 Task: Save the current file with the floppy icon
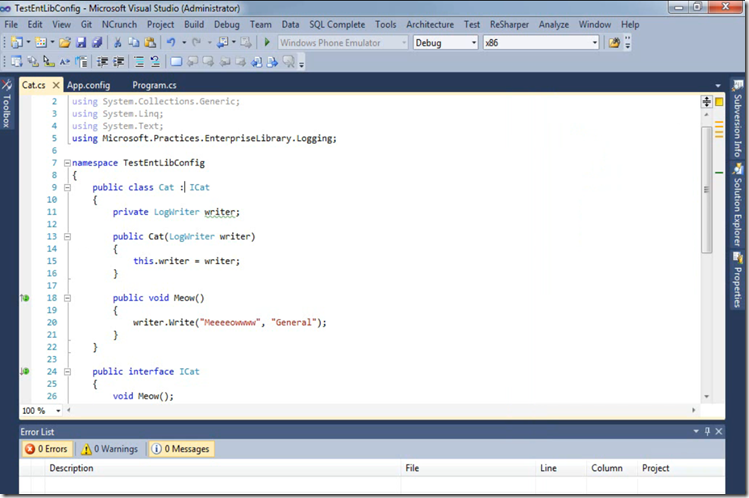[81, 43]
